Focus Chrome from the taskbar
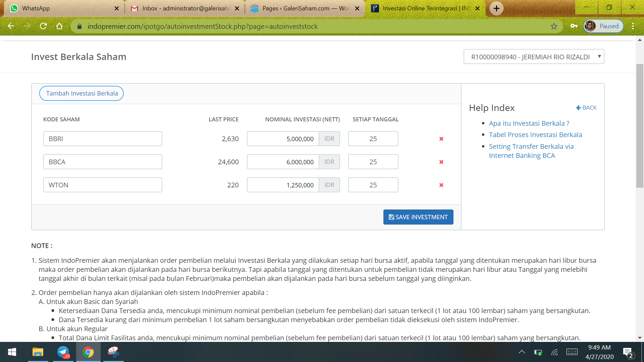 point(88,352)
